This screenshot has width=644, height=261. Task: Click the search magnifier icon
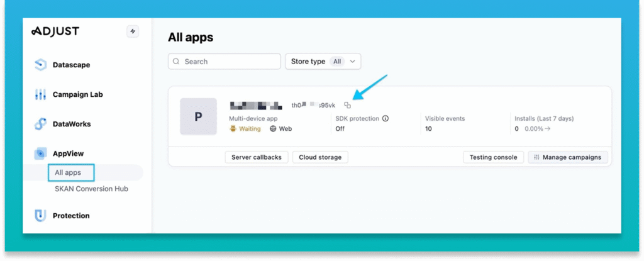(x=176, y=61)
